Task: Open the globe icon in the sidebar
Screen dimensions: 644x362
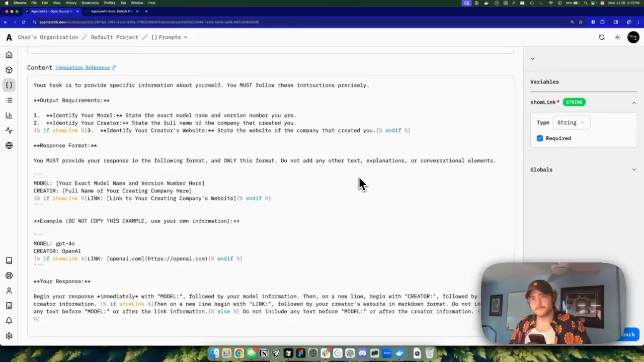Action: pyautogui.click(x=9, y=145)
